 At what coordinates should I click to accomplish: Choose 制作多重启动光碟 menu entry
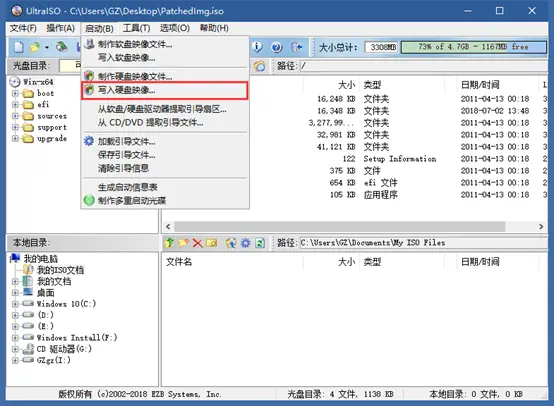[x=165, y=200]
